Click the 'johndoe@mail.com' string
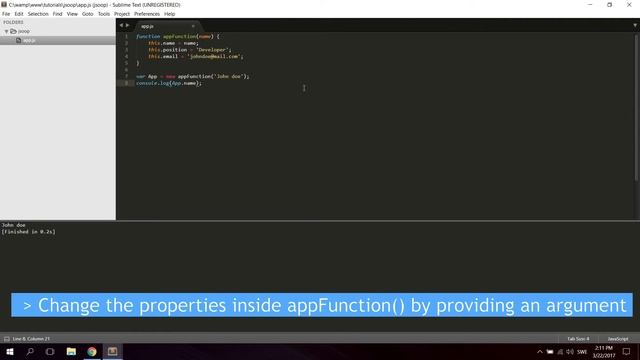This screenshot has width=640, height=360. (x=214, y=56)
